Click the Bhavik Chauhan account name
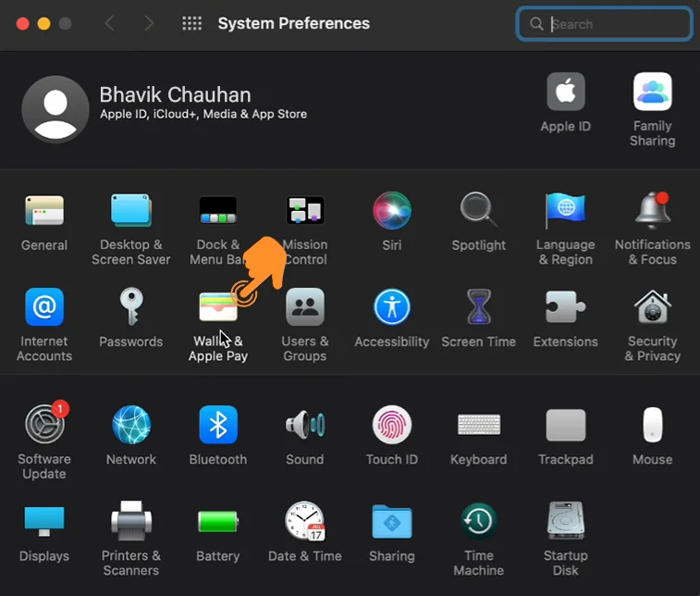Image resolution: width=700 pixels, height=596 pixels. point(175,94)
